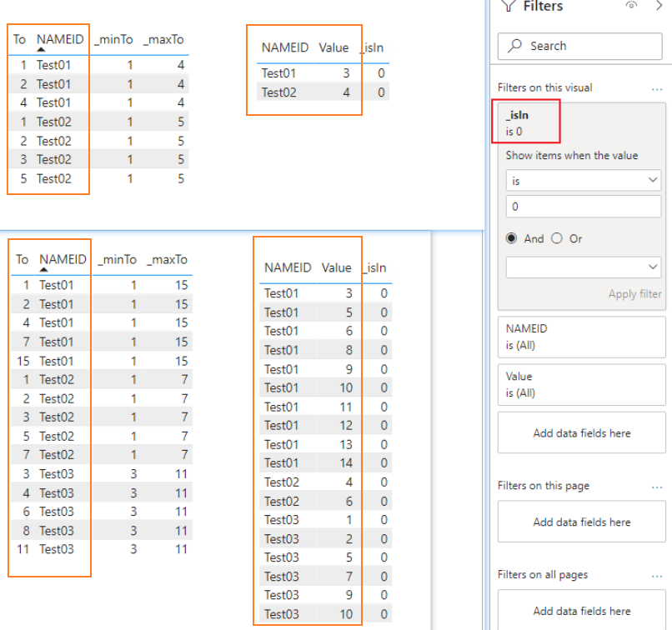Select bottom-right row Test01 value 8
This screenshot has height=630, width=672.
326,350
